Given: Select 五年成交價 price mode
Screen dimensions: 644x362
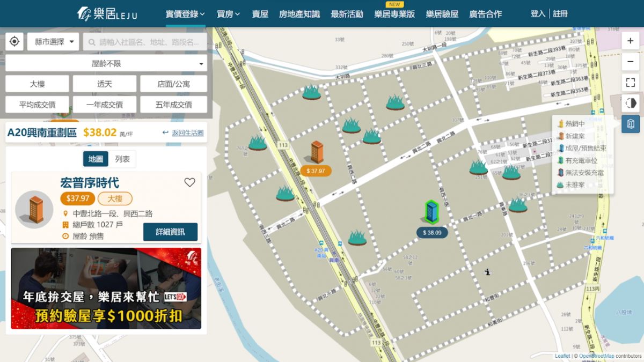Looking at the screenshot, I should (x=173, y=105).
